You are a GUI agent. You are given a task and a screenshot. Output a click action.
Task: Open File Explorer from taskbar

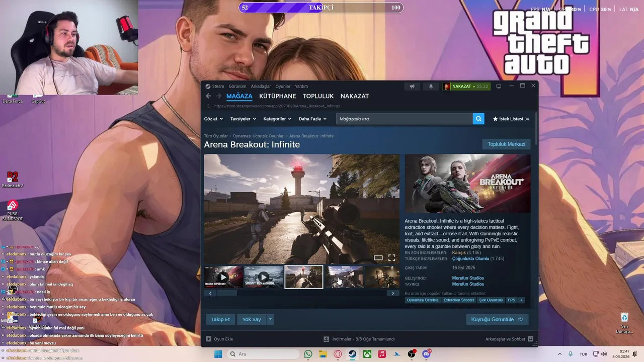[x=323, y=354]
